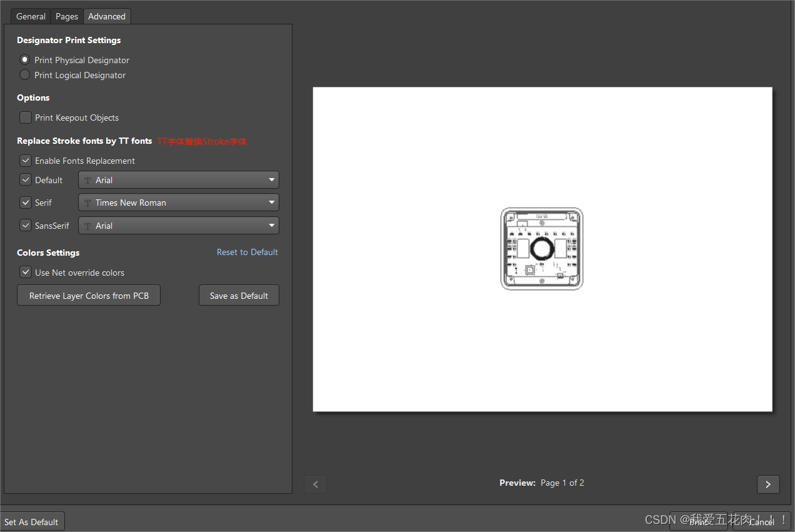Choose Print Logical Designator radio button
This screenshot has height=532, width=795.
pos(25,75)
